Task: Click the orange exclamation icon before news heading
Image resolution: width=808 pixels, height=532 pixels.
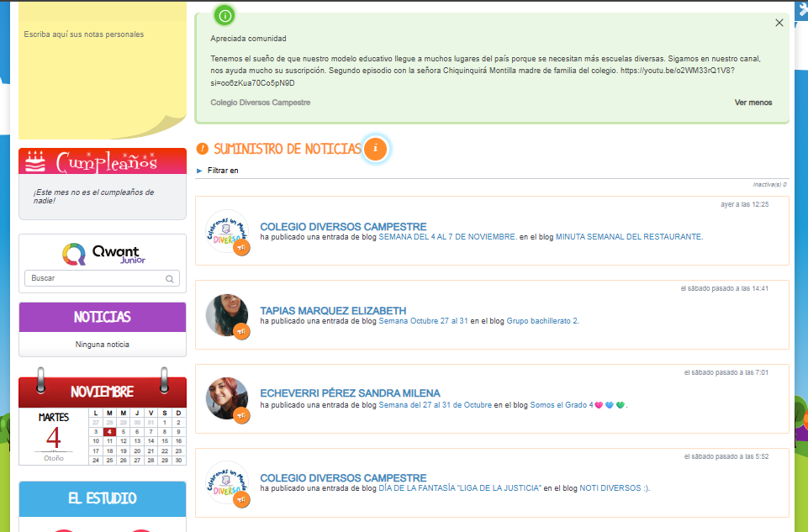Action: click(x=202, y=150)
